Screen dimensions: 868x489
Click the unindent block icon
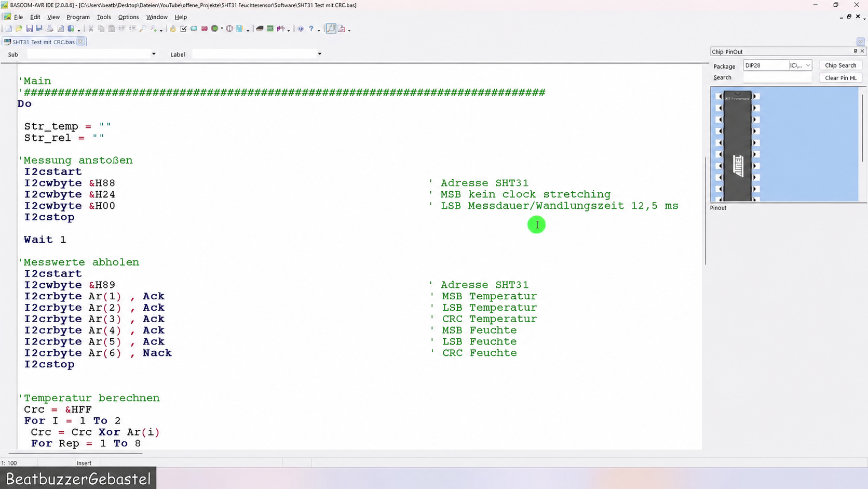pyautogui.click(x=132, y=29)
